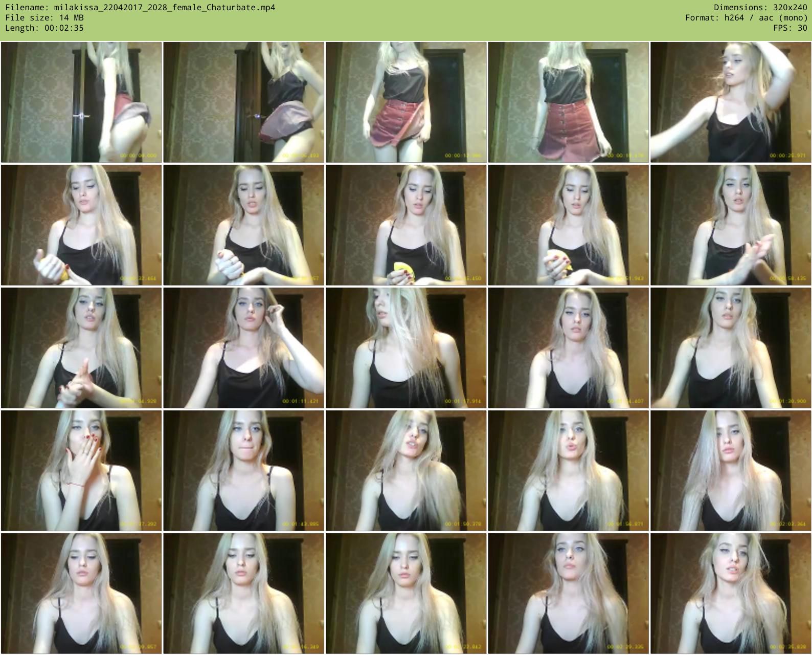Select the frontal red button skirt thumbnail

click(x=568, y=102)
